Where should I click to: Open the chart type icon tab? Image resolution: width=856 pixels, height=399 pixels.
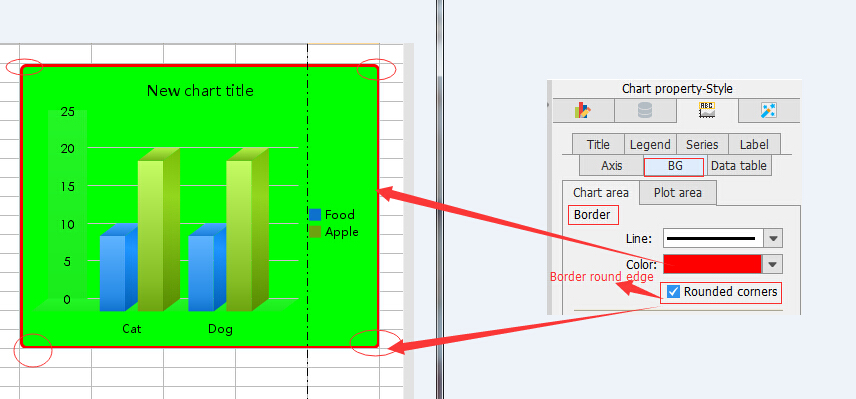(583, 111)
